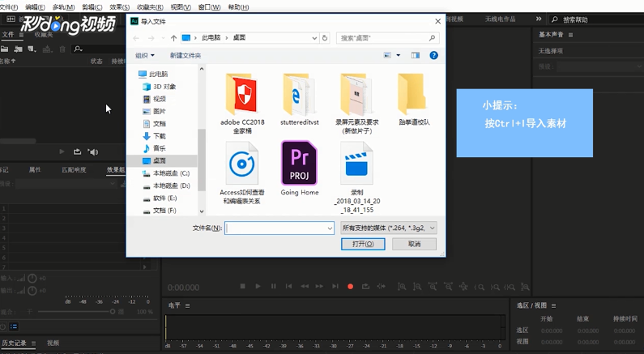Click the import file icon in Files panel
Viewport: 644px width, 354px height.
[x=18, y=49]
